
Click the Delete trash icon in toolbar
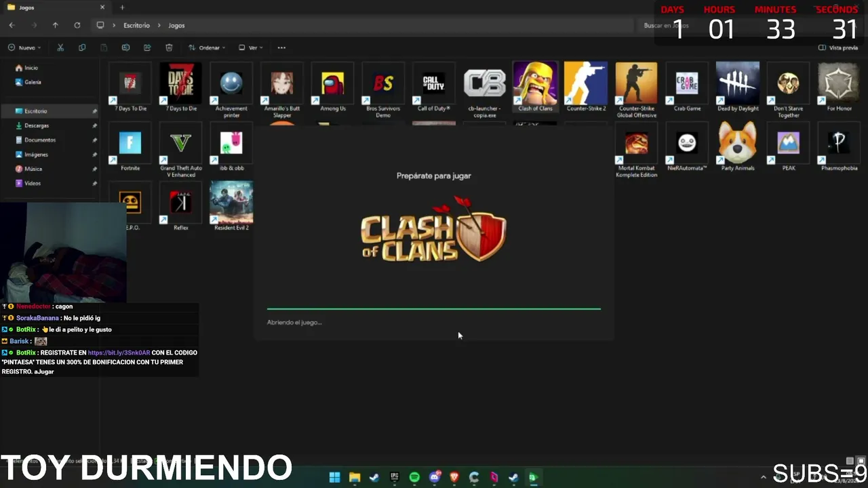pos(169,47)
